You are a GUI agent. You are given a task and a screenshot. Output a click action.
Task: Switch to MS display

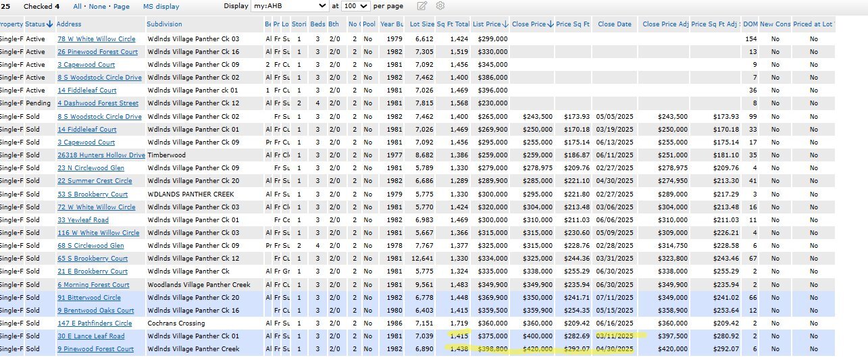(x=161, y=6)
